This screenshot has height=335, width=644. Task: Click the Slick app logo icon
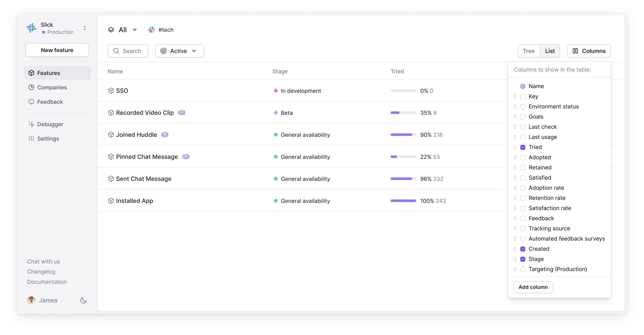coord(32,28)
